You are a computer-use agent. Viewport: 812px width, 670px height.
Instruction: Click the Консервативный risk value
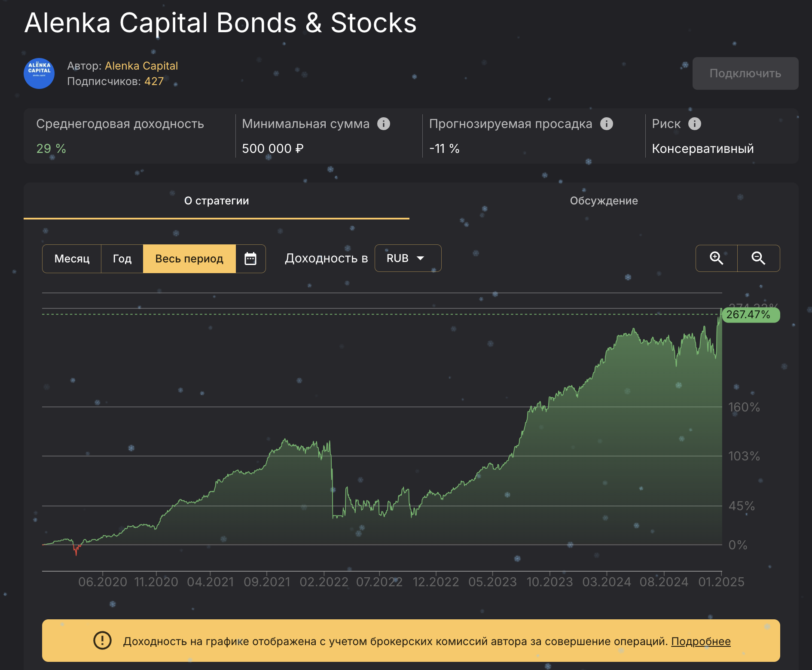[x=703, y=149]
